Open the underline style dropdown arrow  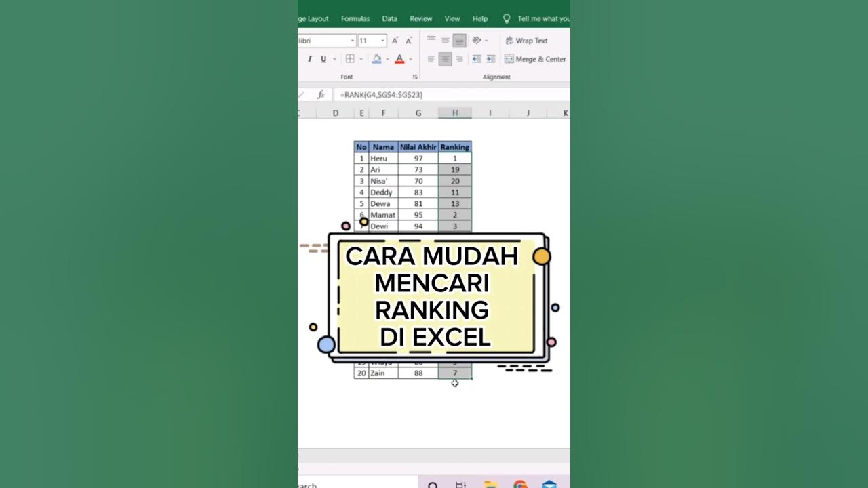coord(334,60)
